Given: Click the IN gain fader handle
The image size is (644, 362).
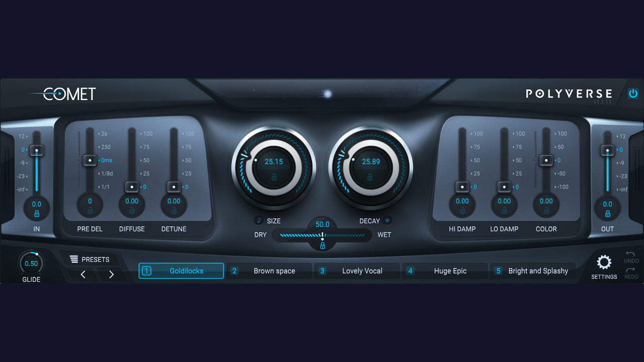Looking at the screenshot, I should (x=37, y=150).
